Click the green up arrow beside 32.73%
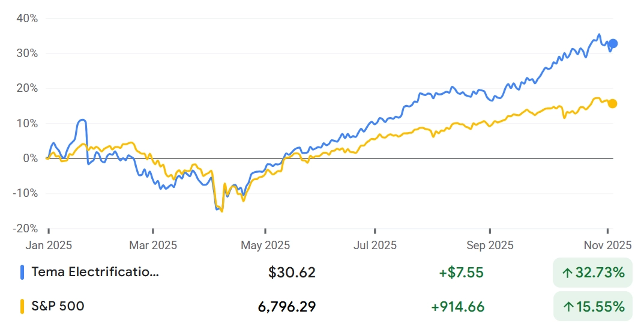Viewport: 644px width, 326px height. [567, 273]
